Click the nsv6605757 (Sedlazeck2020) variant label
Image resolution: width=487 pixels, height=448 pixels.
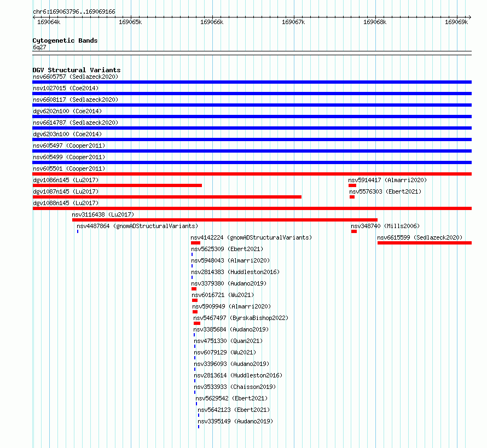point(76,77)
